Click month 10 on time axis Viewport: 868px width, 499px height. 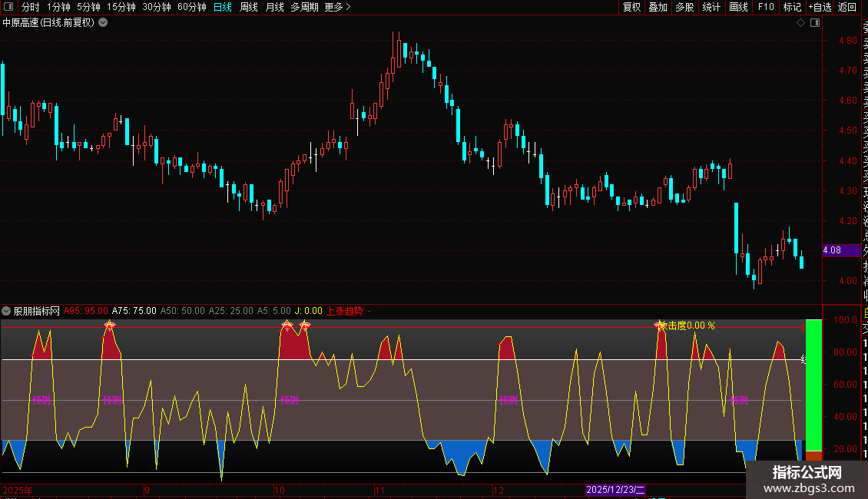click(x=279, y=490)
